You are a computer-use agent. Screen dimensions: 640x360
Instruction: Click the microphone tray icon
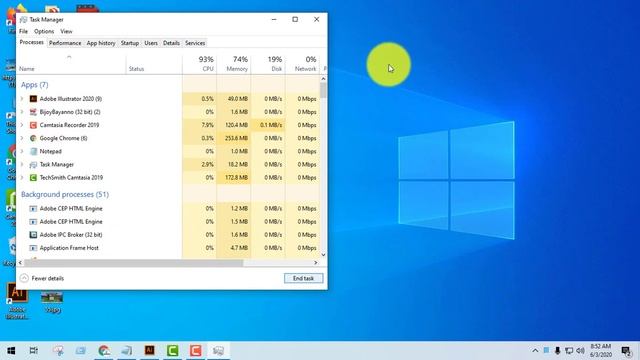pos(558,351)
